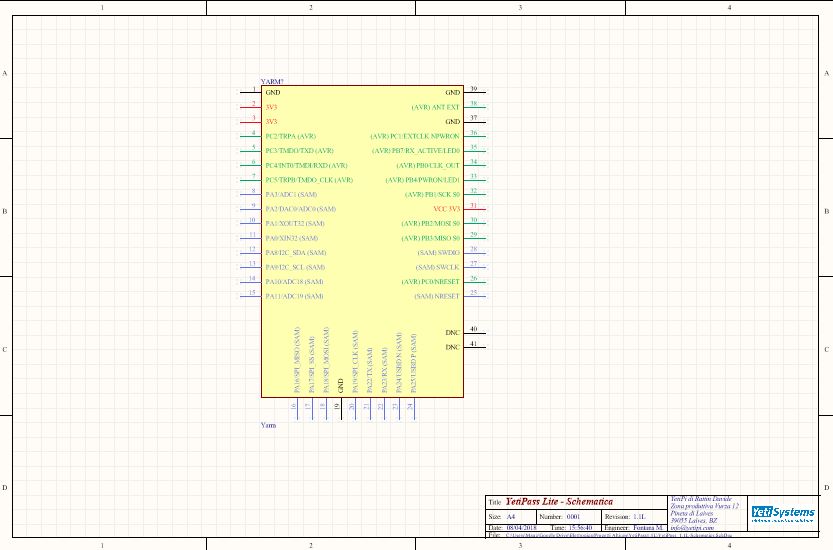Select pin label (AVR) PB4/PWRON/LED1
The width and height of the screenshot is (833, 550).
422,180
